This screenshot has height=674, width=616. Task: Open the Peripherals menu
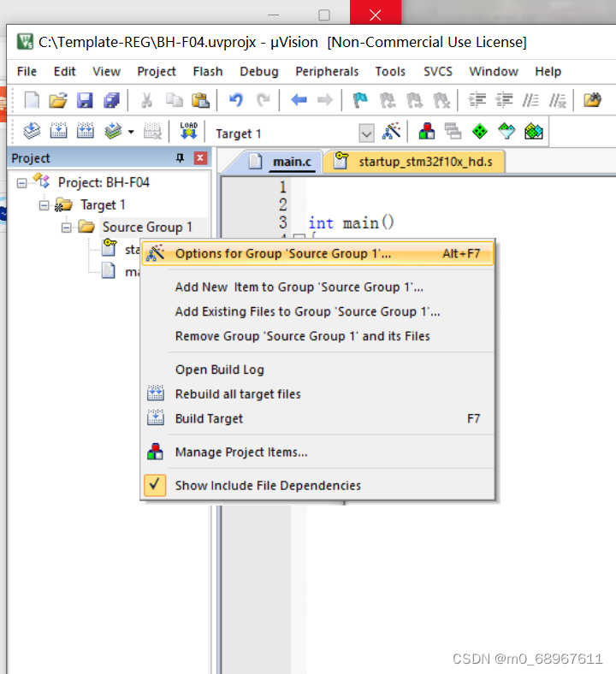click(x=327, y=71)
